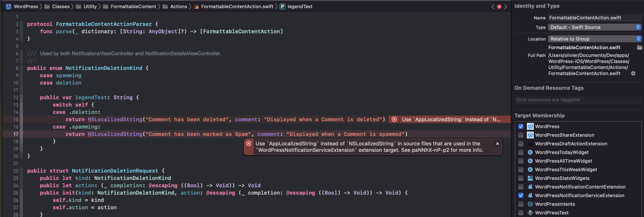The image size is (644, 217).
Task: Click the folder icon to choose file location
Action: [x=639, y=47]
